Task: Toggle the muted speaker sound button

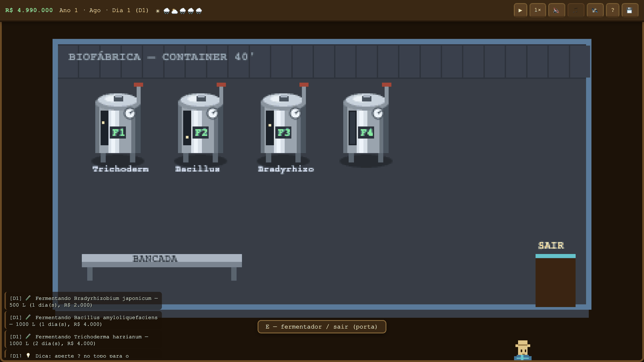Action: [x=556, y=10]
